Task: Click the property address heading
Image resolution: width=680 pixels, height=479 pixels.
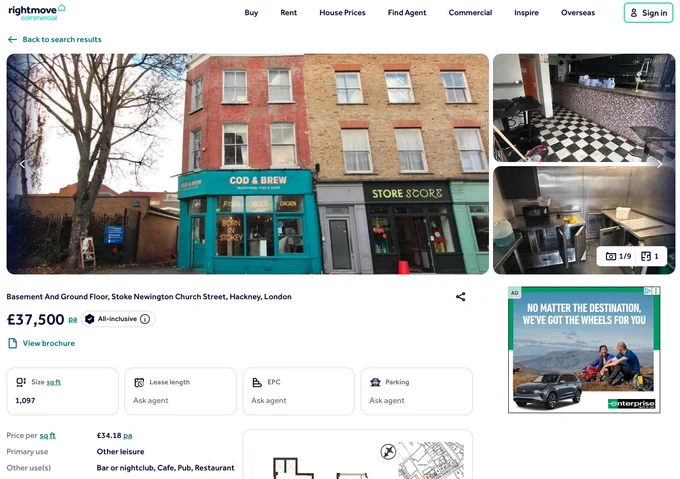Action: 149,297
